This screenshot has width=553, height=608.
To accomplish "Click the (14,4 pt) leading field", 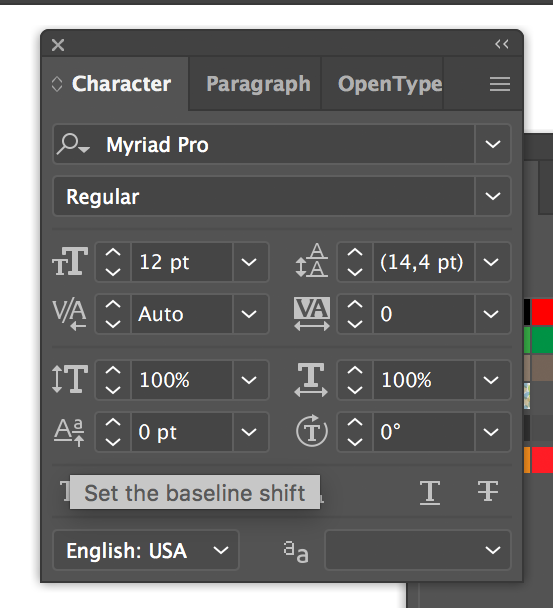I will tap(423, 262).
